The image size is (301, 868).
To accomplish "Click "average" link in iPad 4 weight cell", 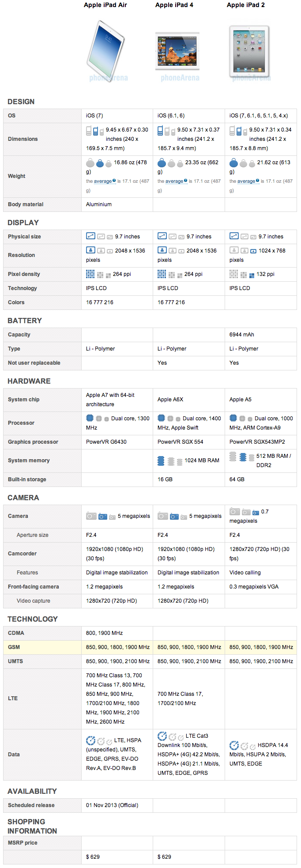I will [174, 181].
